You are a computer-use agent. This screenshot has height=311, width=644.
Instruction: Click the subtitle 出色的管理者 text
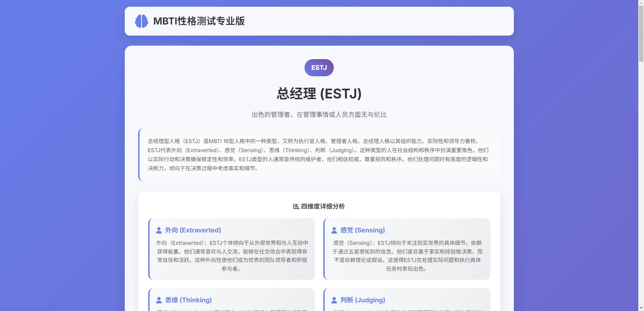coord(319,115)
